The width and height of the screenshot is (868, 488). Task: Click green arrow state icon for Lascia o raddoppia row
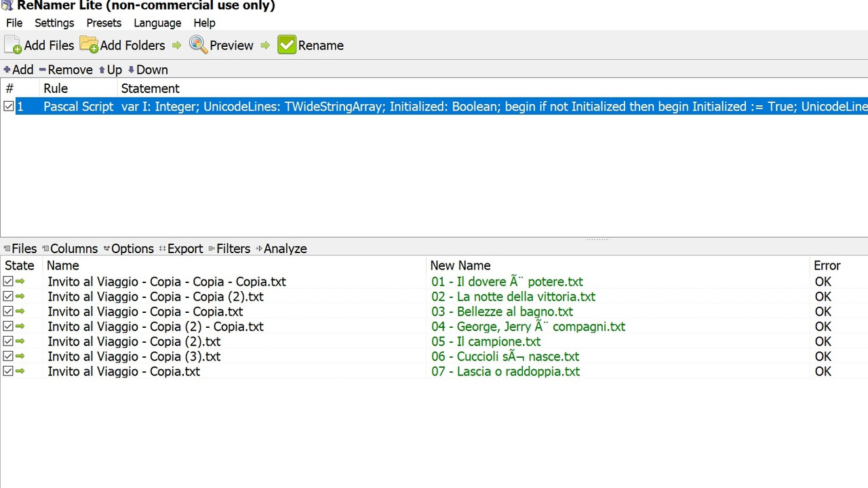(20, 371)
